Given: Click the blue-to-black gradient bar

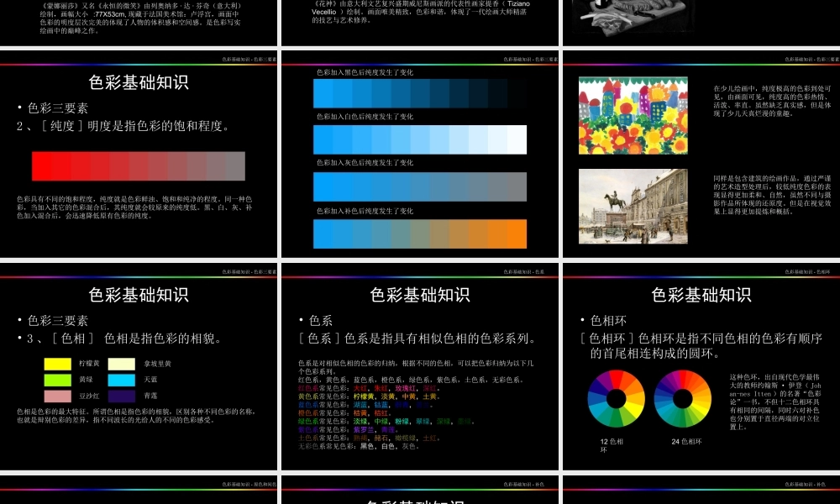Looking at the screenshot, I should tap(420, 94).
